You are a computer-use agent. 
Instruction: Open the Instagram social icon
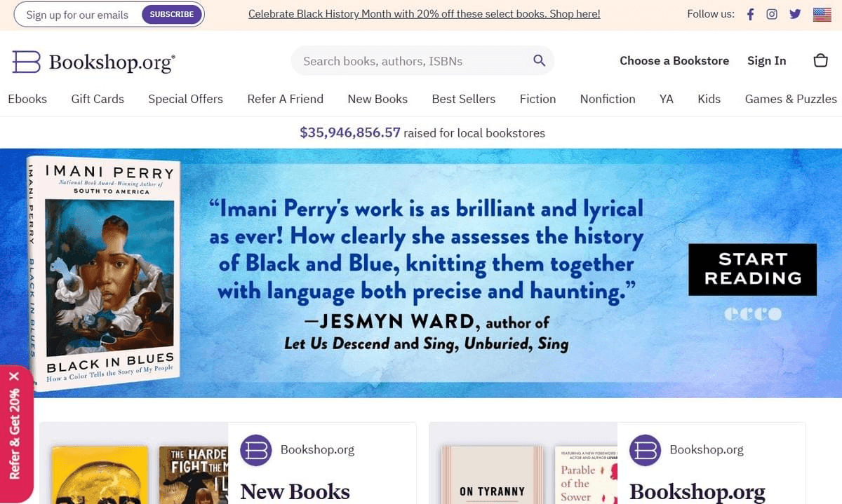point(772,14)
